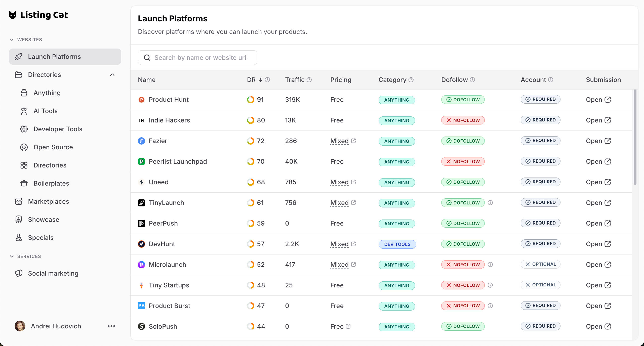Open DevHunt's Mixed pricing link
The height and width of the screenshot is (346, 644).
click(x=343, y=244)
